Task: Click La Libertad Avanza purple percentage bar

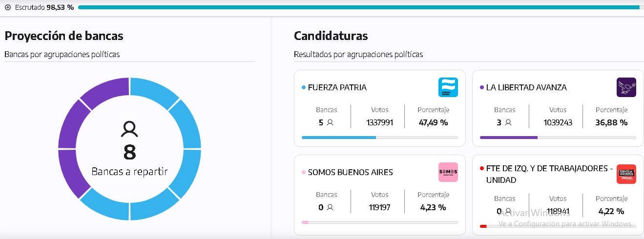Action: [x=509, y=138]
